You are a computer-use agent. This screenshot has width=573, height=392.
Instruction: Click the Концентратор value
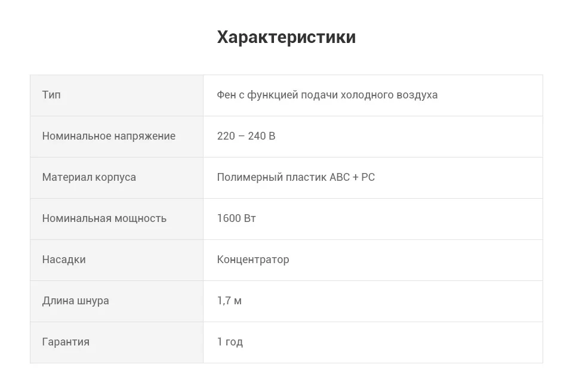(x=253, y=260)
